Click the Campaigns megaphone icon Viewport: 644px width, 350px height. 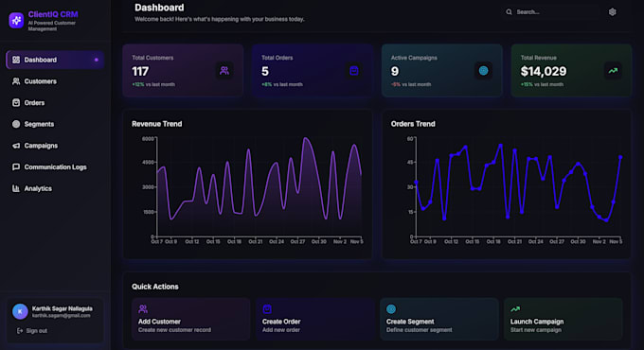pos(16,146)
